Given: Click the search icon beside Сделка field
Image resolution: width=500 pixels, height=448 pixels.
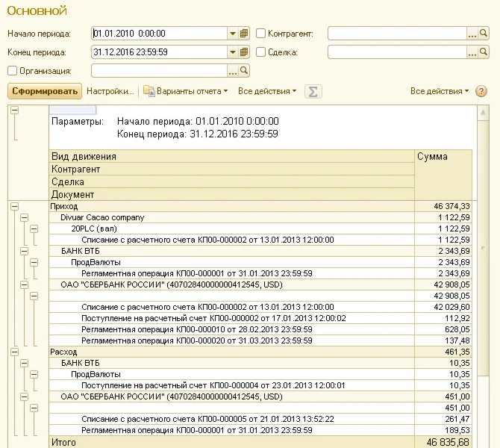Looking at the screenshot, I should coord(483,52).
